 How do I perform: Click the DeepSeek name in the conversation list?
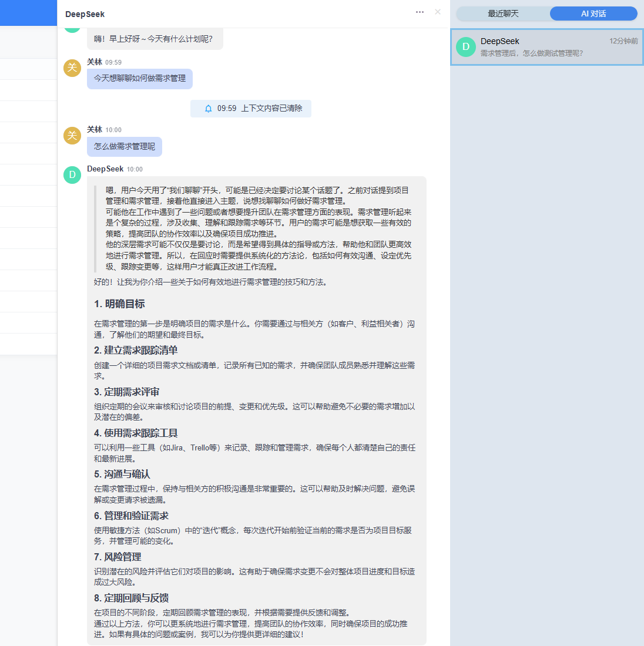[x=499, y=41]
